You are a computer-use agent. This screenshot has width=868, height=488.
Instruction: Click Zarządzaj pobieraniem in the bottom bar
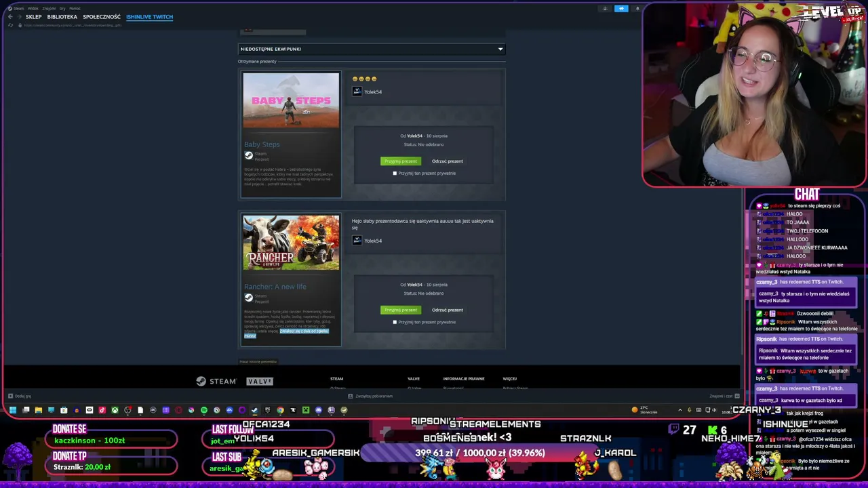[374, 396]
